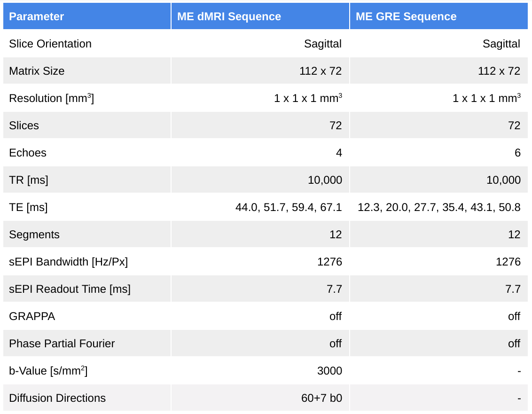This screenshot has width=532, height=414.
Task: Select the Phase Partial Fourier label
Action: [x=62, y=344]
